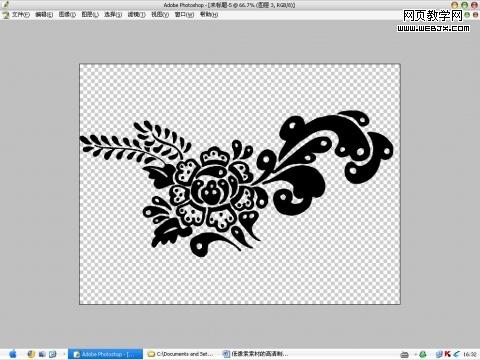Open the 文件(F) File menu
This screenshot has height=360, width=480.
coord(21,15)
